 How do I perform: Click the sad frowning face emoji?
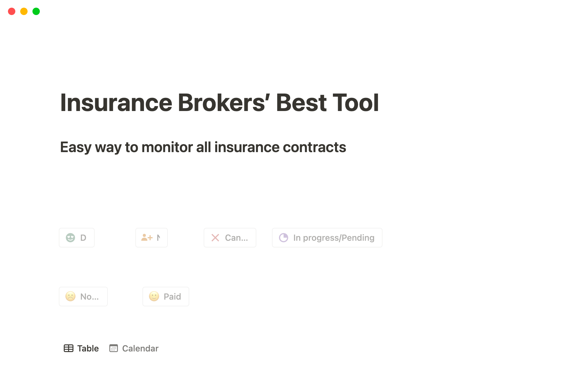tap(70, 297)
